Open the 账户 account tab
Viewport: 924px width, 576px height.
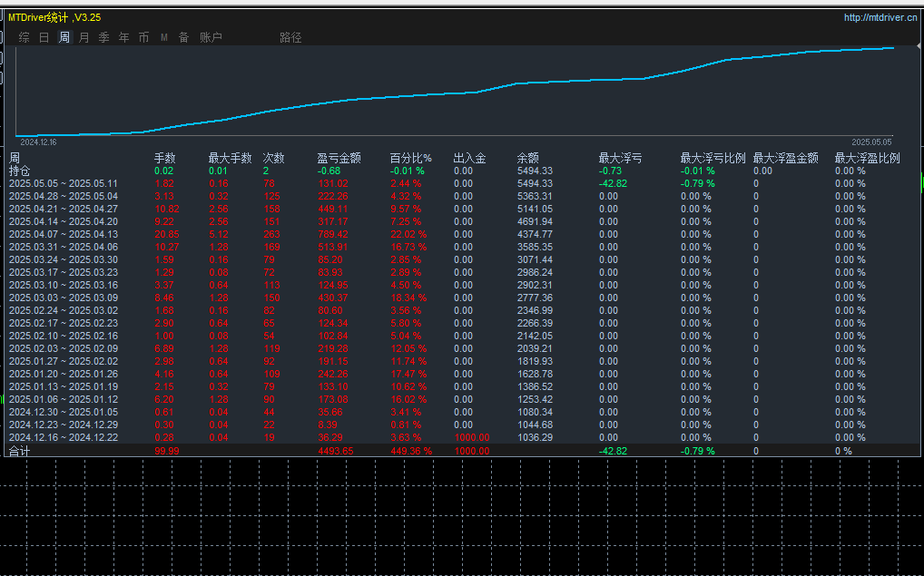click(211, 37)
